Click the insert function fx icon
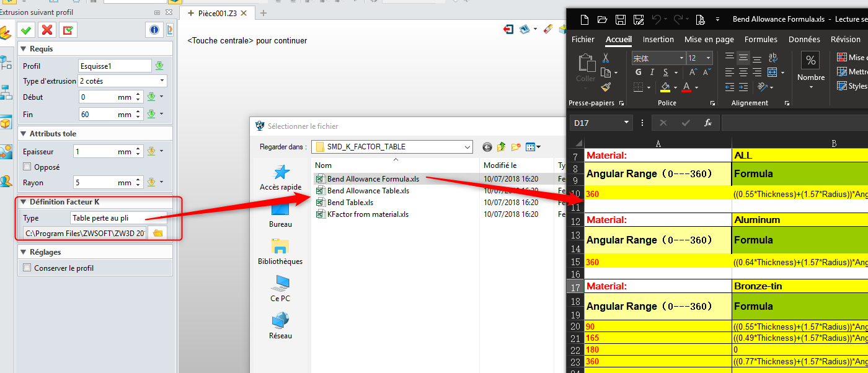868x373 pixels. click(707, 123)
